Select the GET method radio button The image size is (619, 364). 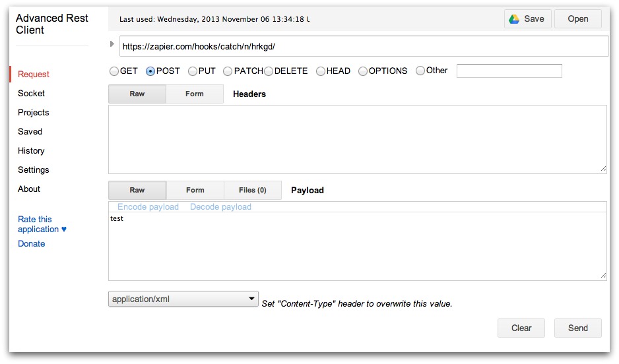point(114,71)
